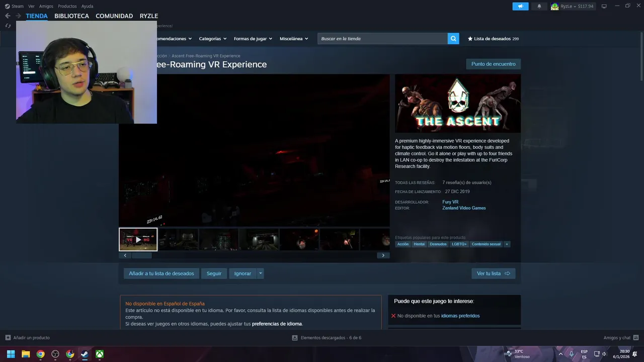
Task: Click Añadir un producto text
Action: coord(31,338)
